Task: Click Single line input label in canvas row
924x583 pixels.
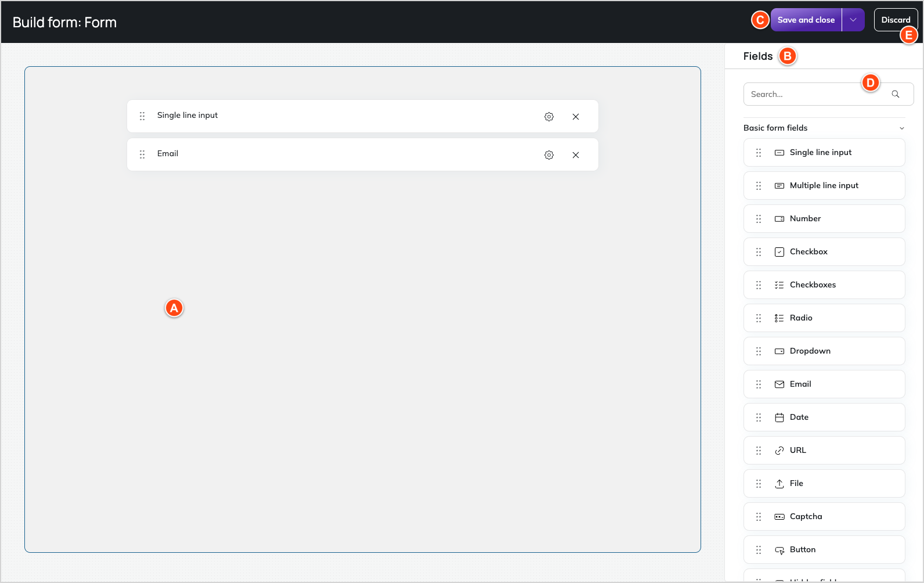Action: (187, 115)
